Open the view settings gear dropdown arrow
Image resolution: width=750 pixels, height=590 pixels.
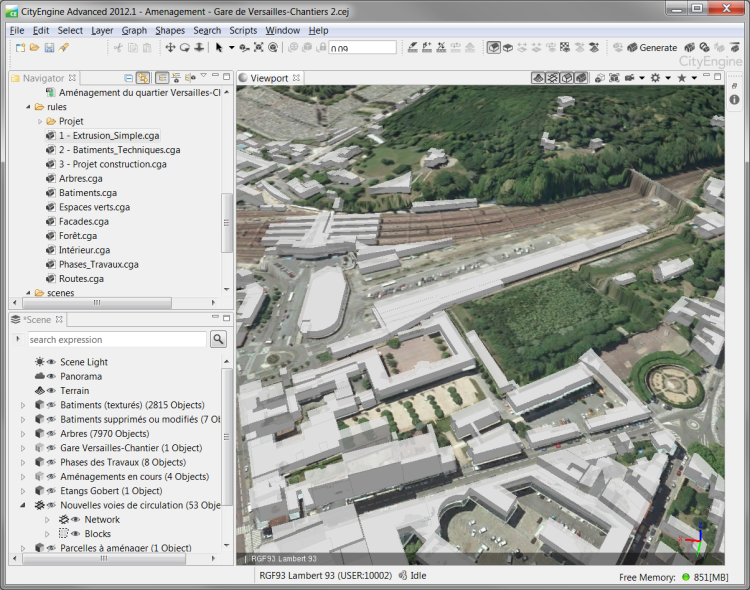coord(668,78)
